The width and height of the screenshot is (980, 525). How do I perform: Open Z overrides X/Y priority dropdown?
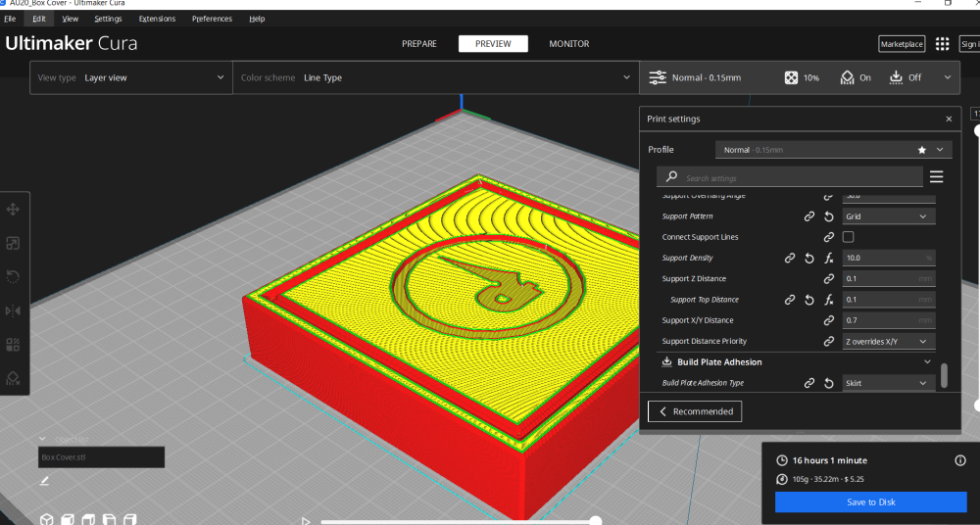(889, 341)
